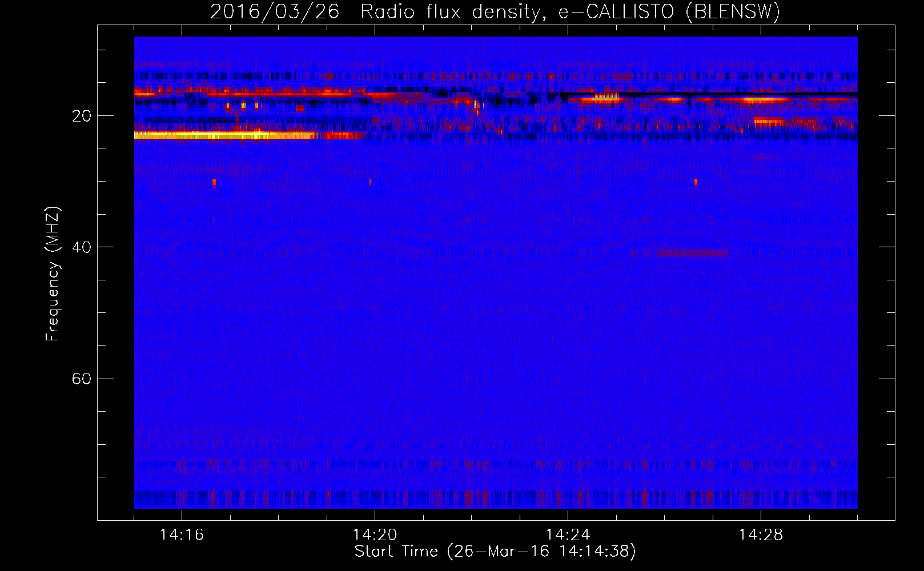
Task: Click the 40 MHz frequency tick label
Action: pyautogui.click(x=82, y=247)
